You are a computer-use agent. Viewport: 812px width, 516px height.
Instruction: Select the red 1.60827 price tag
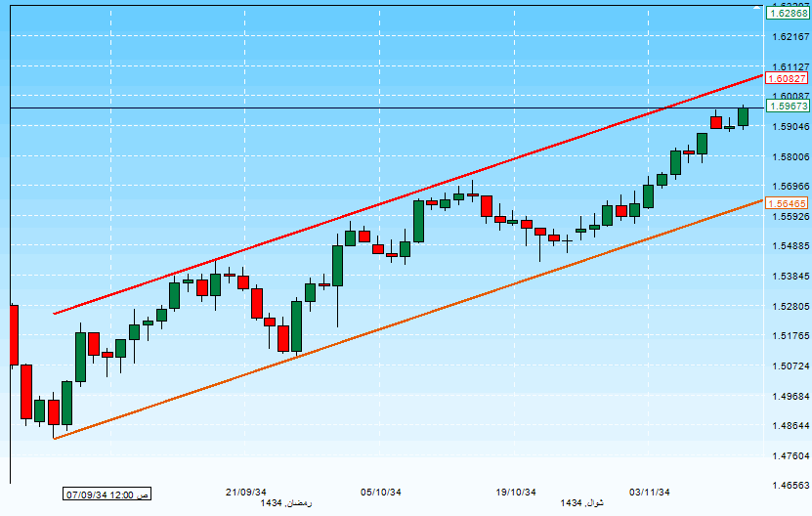pyautogui.click(x=787, y=79)
